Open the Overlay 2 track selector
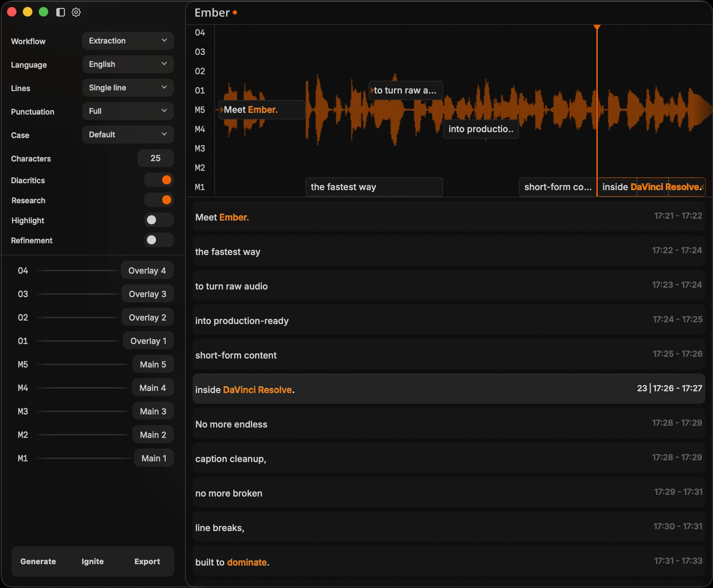The width and height of the screenshot is (713, 588). (x=148, y=317)
